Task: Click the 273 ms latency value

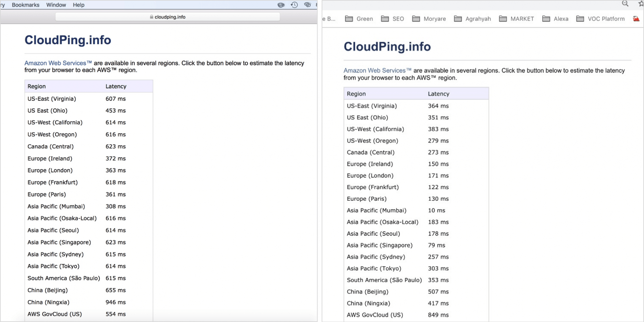Action: [438, 152]
